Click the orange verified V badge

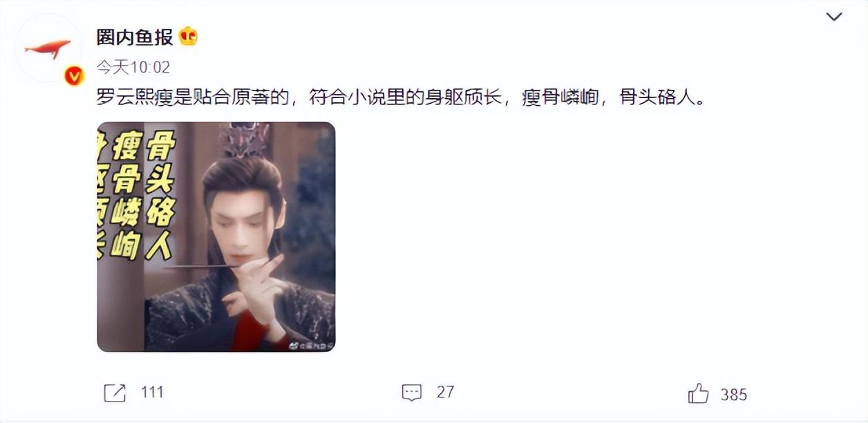[74, 76]
